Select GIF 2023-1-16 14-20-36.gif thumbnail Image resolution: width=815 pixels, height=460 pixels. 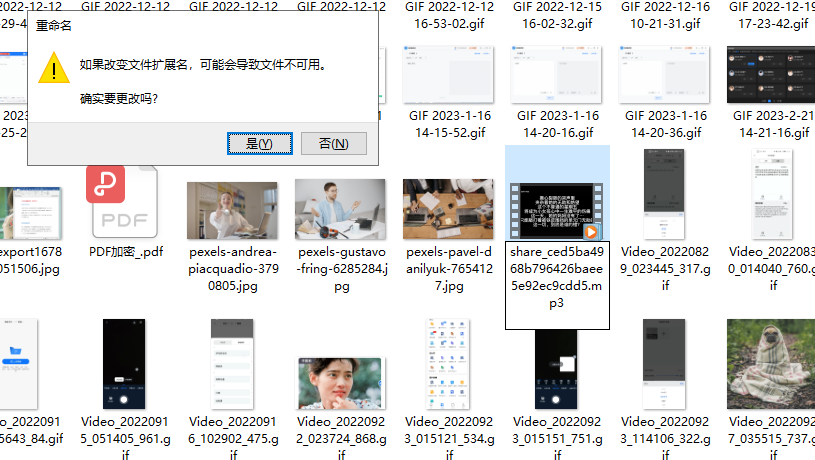pyautogui.click(x=664, y=74)
